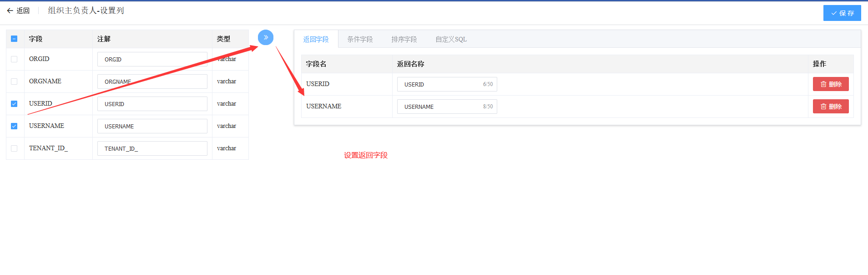This screenshot has height=275, width=868.
Task: Check the ORGNAME field checkbox
Action: point(14,81)
